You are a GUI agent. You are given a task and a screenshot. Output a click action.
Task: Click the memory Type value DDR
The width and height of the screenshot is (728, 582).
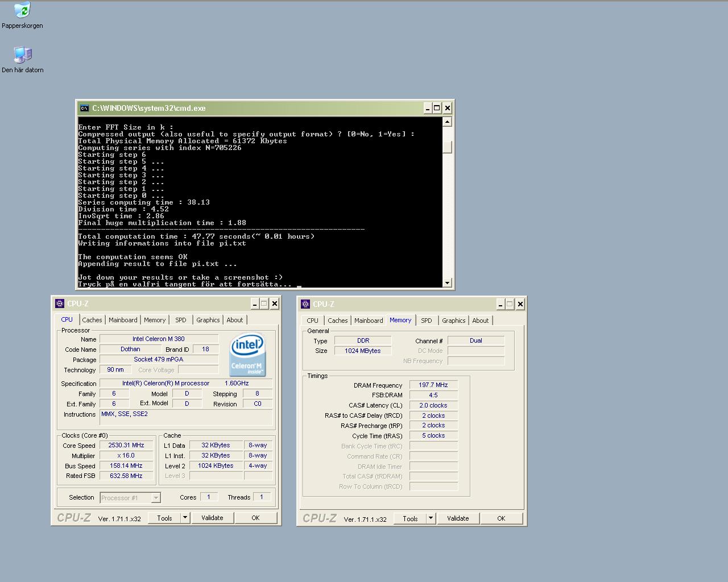click(x=363, y=340)
